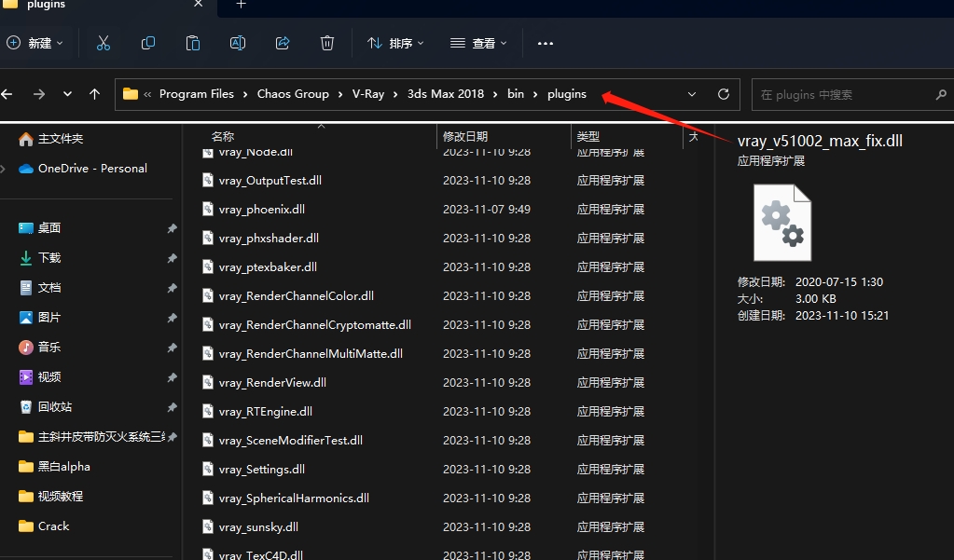Viewport: 954px width, 560px height.
Task: Click the chevron after V-Ray breadcrumb
Action: click(395, 94)
